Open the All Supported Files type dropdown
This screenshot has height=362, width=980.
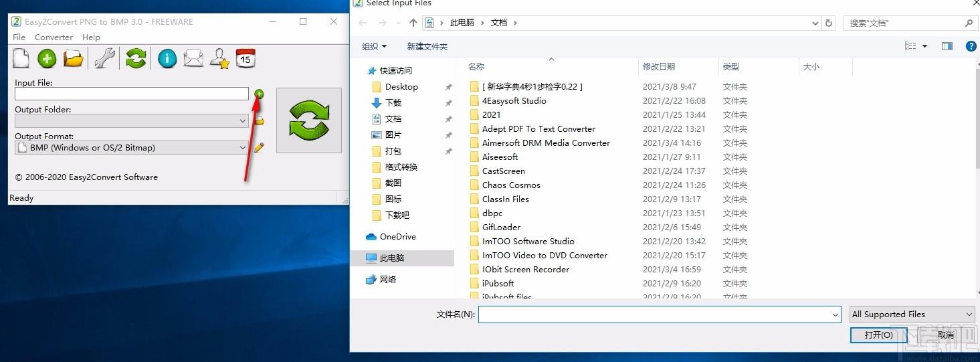tap(912, 314)
